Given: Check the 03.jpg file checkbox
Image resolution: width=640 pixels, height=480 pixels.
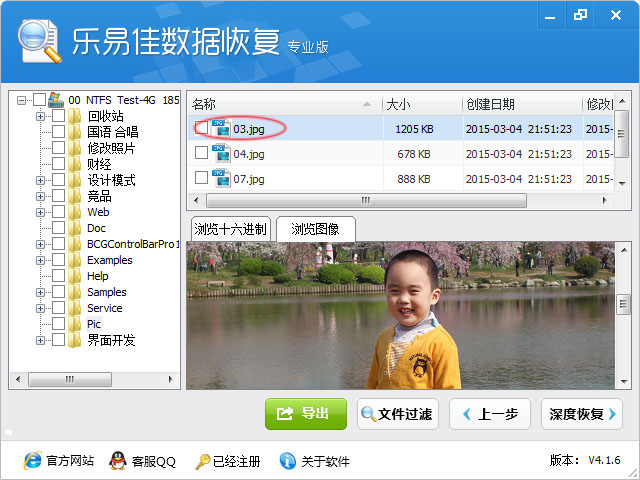Looking at the screenshot, I should click(201, 128).
